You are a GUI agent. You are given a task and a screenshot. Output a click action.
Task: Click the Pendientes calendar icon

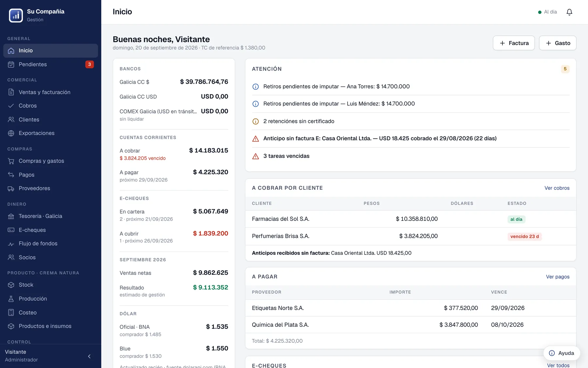pos(11,64)
